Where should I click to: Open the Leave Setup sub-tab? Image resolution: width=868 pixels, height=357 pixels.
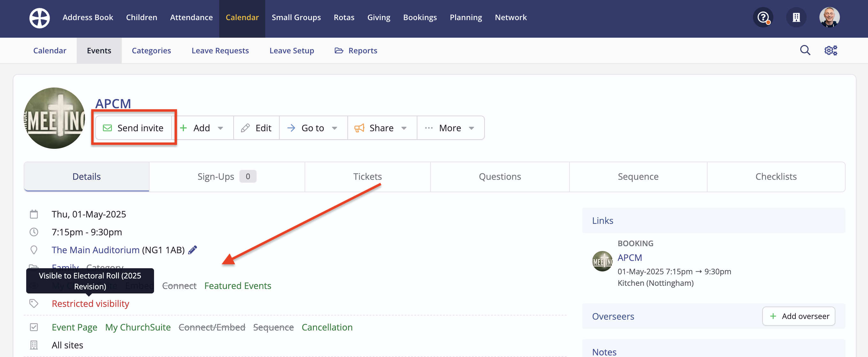pyautogui.click(x=291, y=50)
